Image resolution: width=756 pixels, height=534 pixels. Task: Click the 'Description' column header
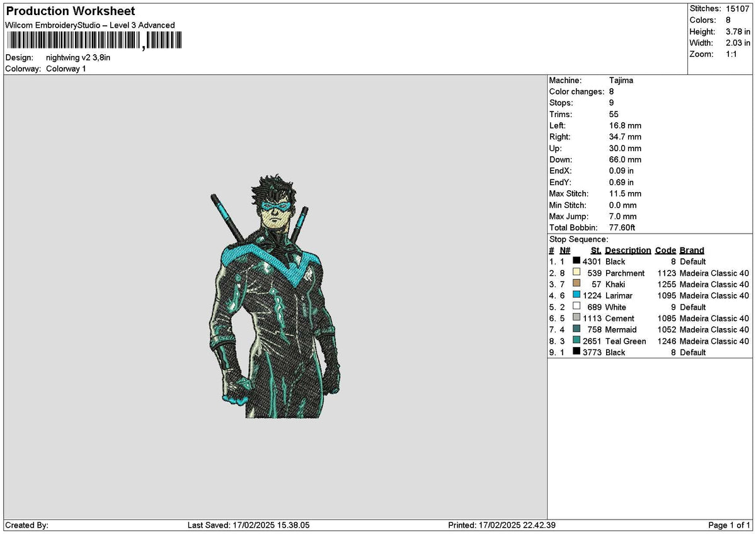point(628,250)
